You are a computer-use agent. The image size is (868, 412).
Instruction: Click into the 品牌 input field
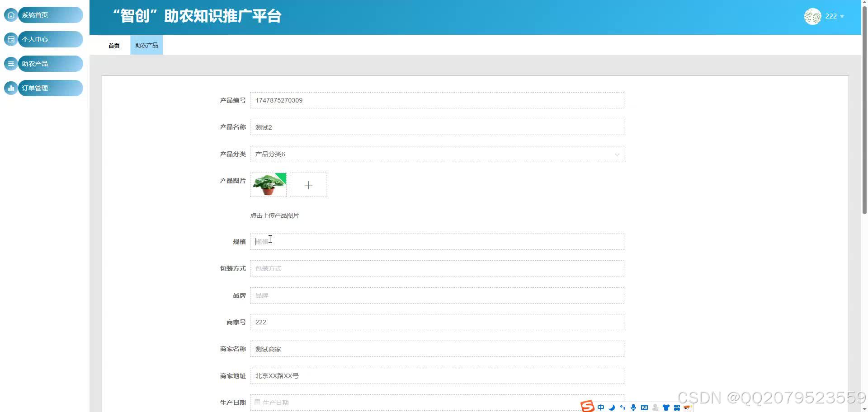(437, 295)
